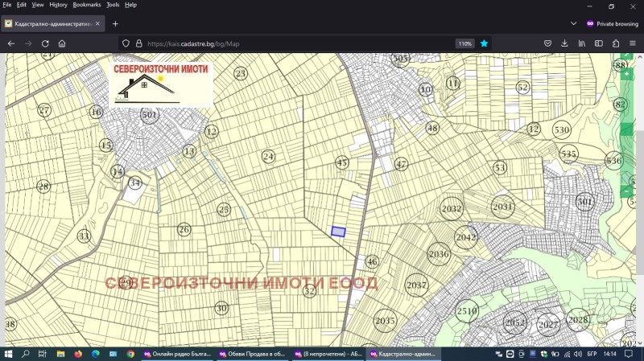Screen dimensions: 644x361
Task: Close the Кадастрално-административна tab
Action: [97, 24]
